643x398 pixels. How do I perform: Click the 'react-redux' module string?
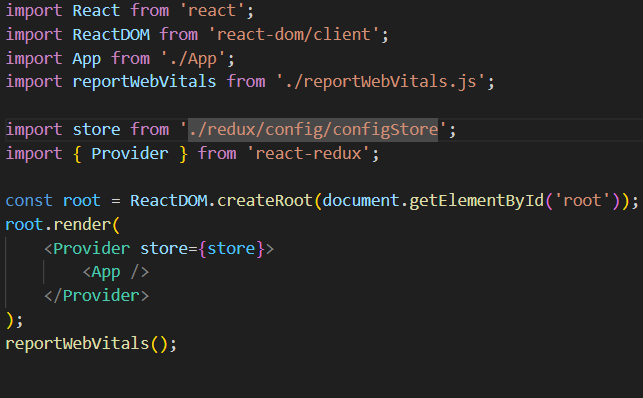tap(308, 154)
